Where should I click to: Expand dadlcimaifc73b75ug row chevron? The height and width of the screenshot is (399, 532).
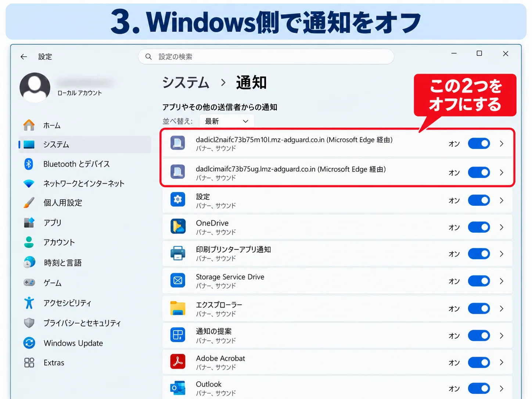[x=502, y=172]
